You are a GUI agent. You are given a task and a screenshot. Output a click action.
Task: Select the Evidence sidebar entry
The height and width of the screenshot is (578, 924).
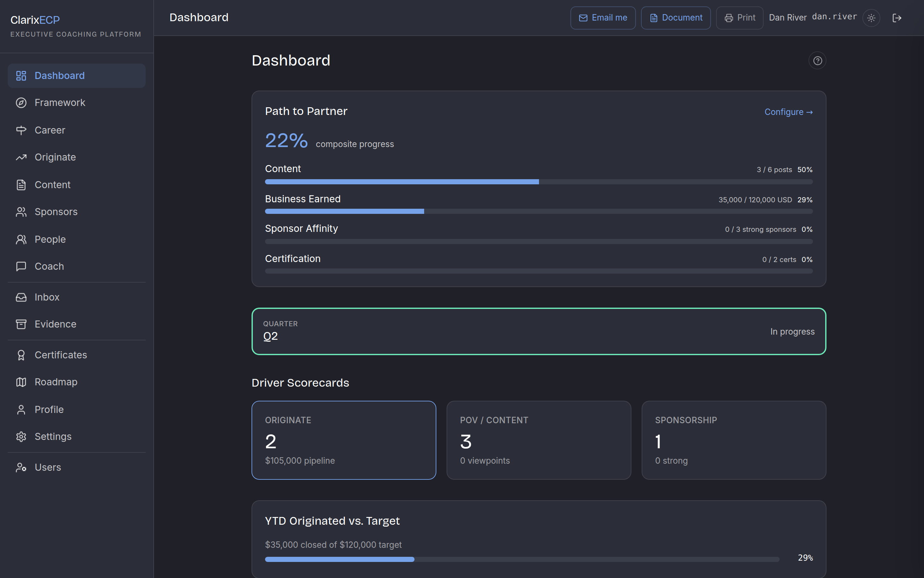click(76, 324)
